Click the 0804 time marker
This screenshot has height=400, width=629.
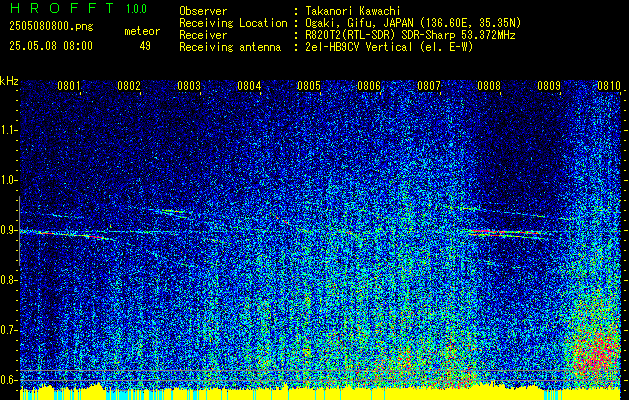(249, 86)
